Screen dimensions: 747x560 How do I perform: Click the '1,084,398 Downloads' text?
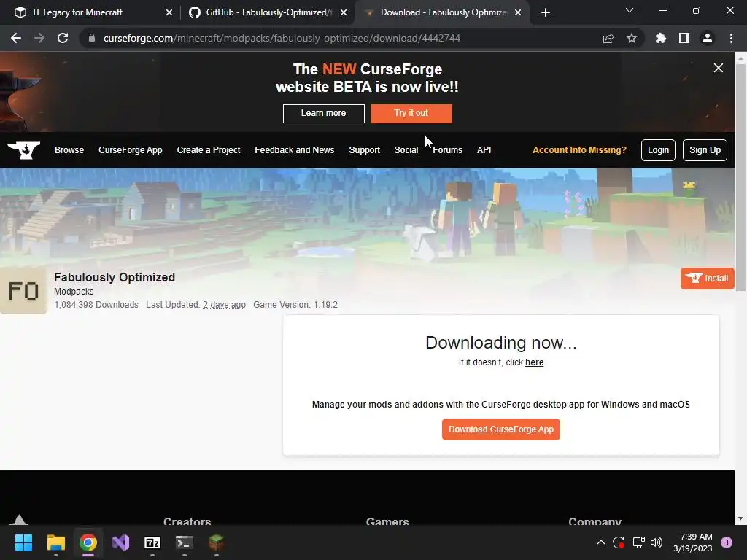[96, 305]
